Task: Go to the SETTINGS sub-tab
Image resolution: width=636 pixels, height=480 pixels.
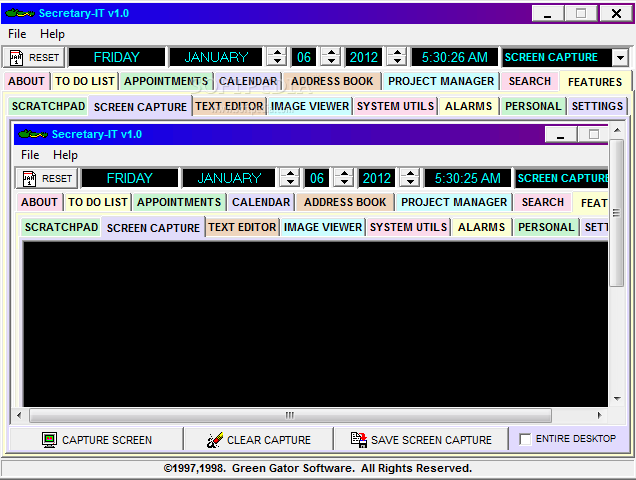Action: 597,106
